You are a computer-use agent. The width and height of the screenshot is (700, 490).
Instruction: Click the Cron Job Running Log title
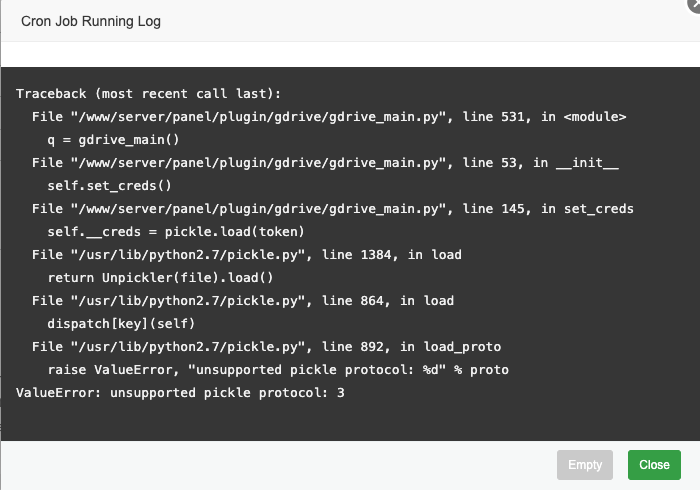(91, 21)
